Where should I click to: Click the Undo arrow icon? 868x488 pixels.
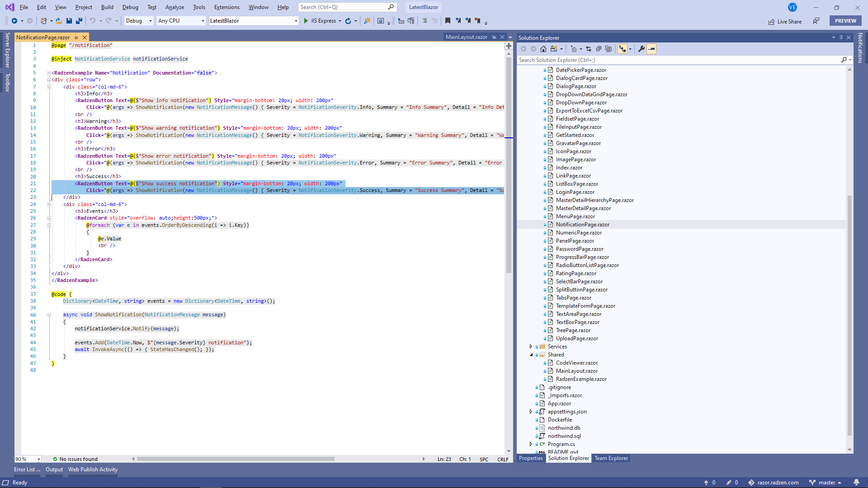(x=93, y=21)
